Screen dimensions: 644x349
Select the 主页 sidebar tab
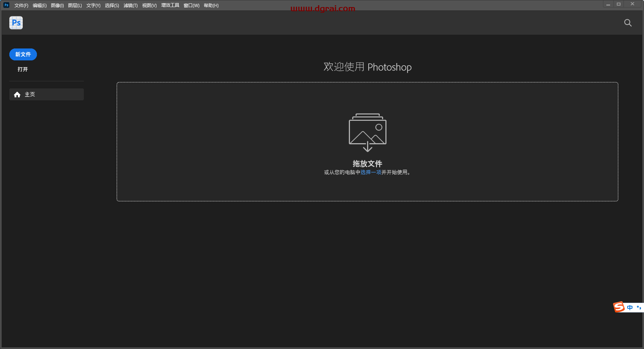[47, 94]
